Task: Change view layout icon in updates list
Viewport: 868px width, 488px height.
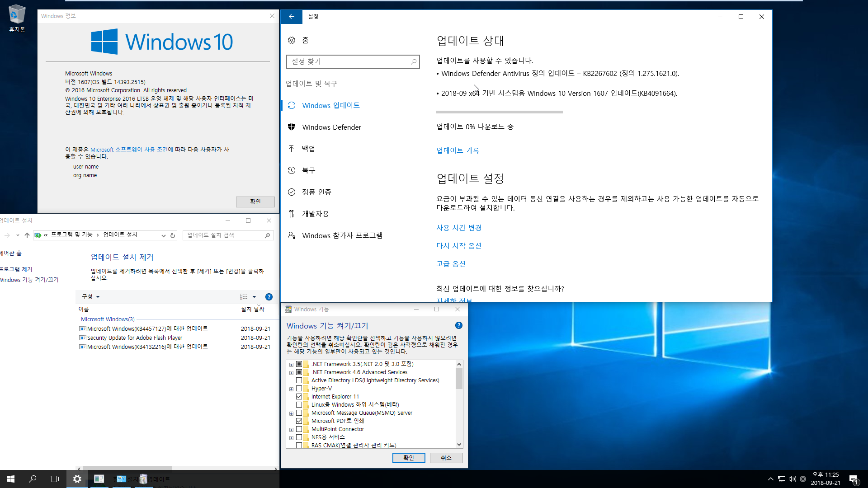Action: [244, 297]
